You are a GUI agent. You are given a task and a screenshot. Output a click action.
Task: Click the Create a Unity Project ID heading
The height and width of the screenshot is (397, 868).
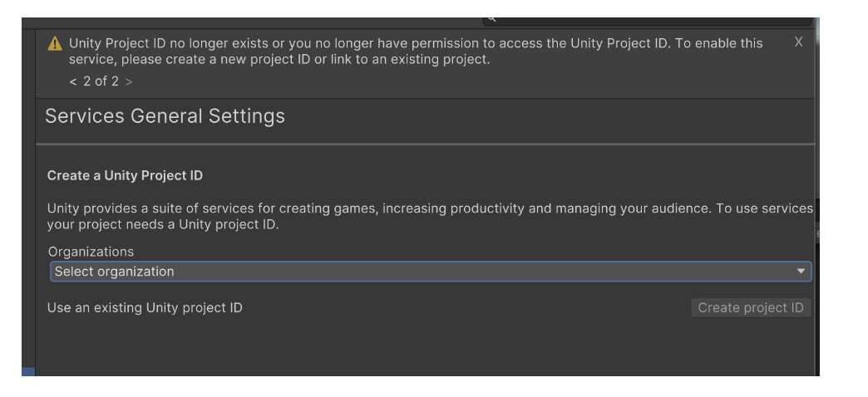pos(125,175)
